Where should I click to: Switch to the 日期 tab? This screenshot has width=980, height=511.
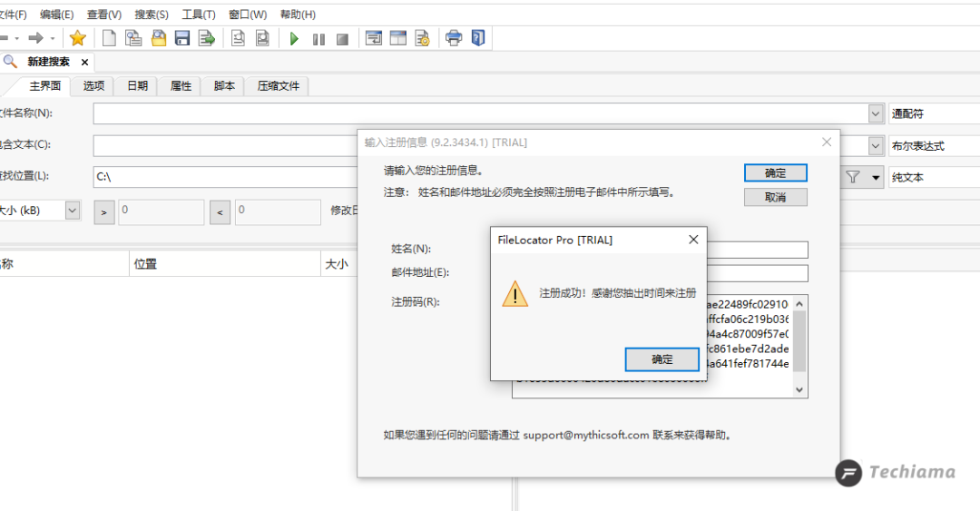point(138,85)
